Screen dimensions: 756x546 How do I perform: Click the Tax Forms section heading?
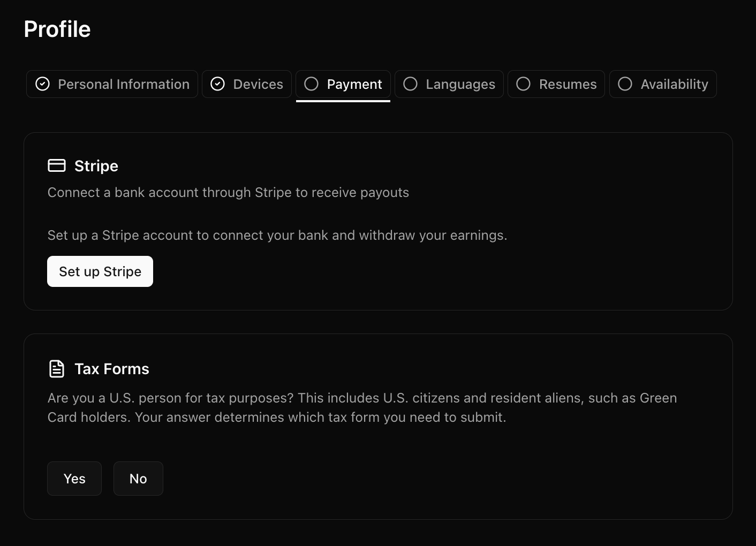point(112,369)
